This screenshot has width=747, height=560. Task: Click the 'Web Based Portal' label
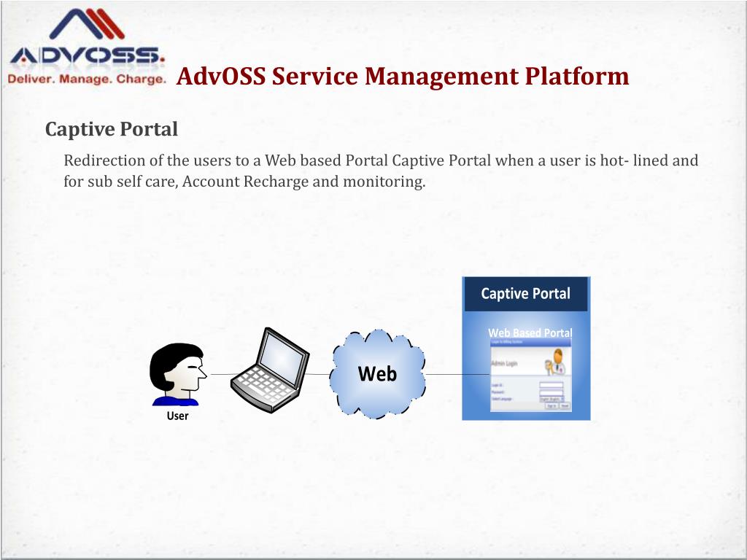pos(530,332)
